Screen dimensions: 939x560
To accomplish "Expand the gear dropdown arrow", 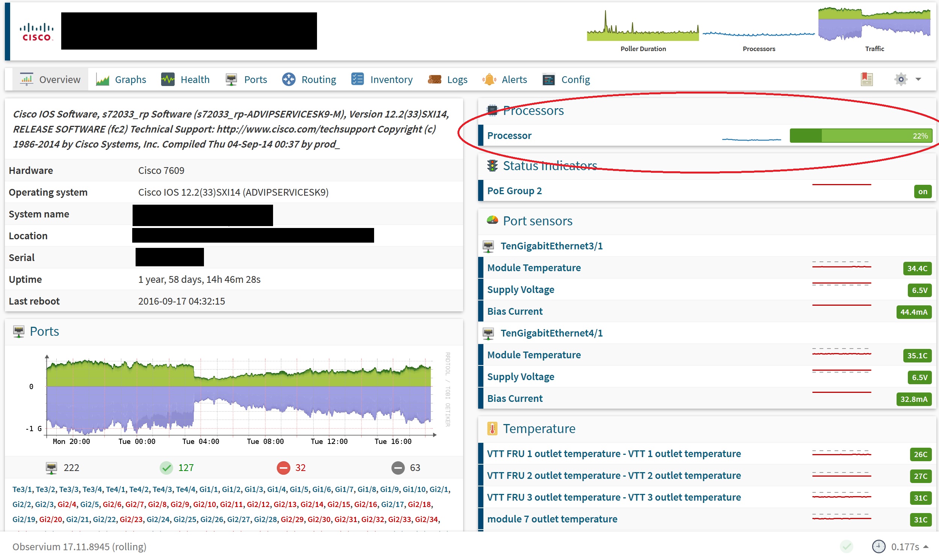I will click(x=918, y=79).
